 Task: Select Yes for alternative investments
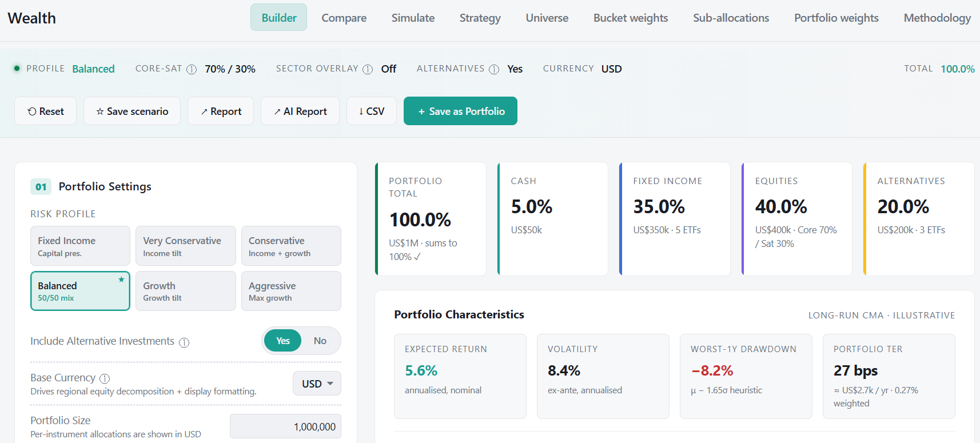283,341
